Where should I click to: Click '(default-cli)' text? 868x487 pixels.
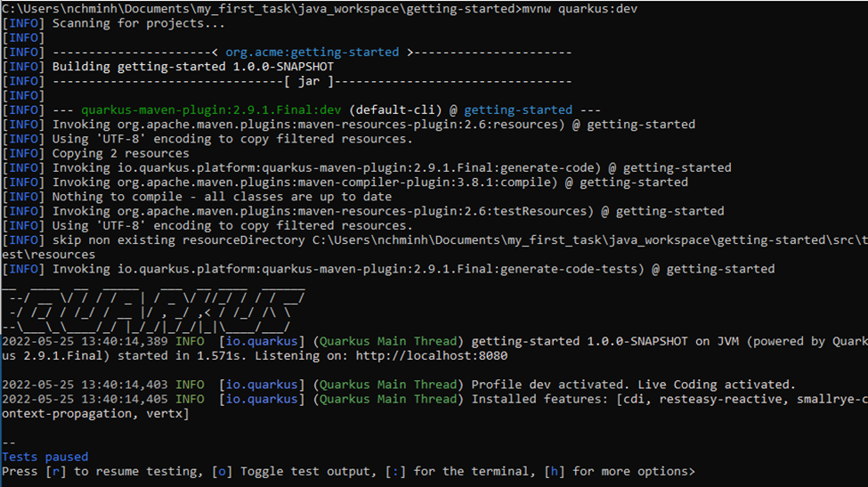(395, 110)
